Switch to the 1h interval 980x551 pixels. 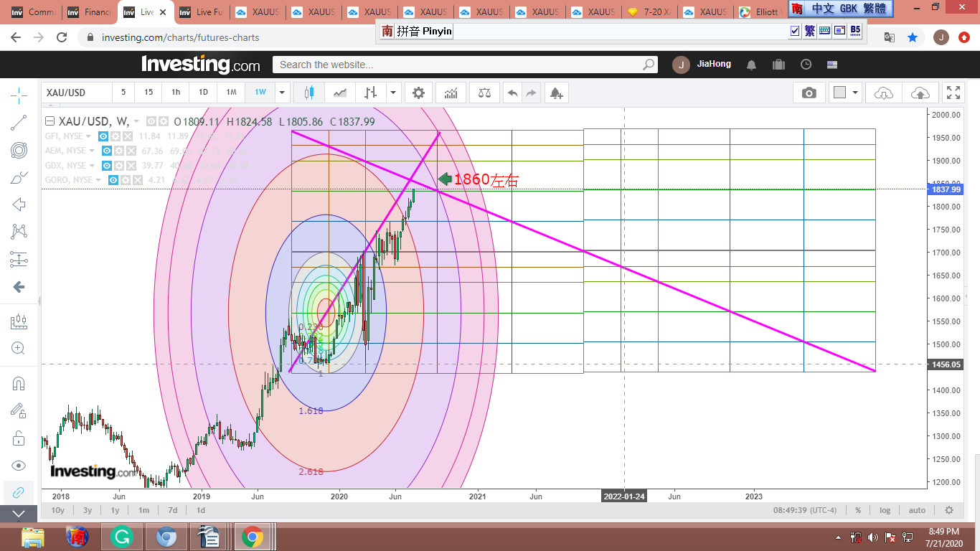coord(176,93)
